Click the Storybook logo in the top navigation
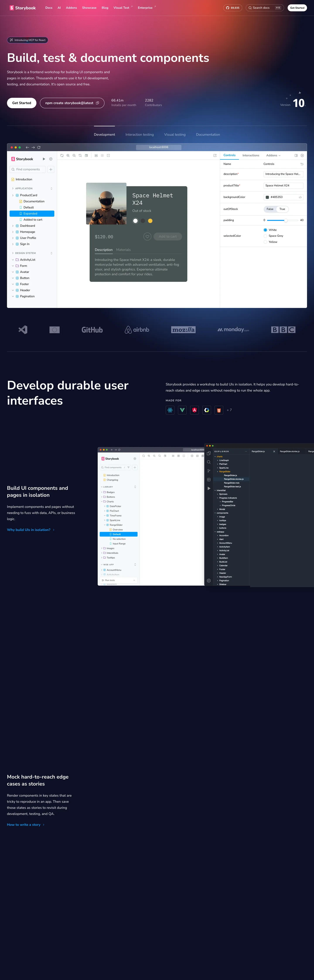This screenshot has width=314, height=980. [x=23, y=8]
